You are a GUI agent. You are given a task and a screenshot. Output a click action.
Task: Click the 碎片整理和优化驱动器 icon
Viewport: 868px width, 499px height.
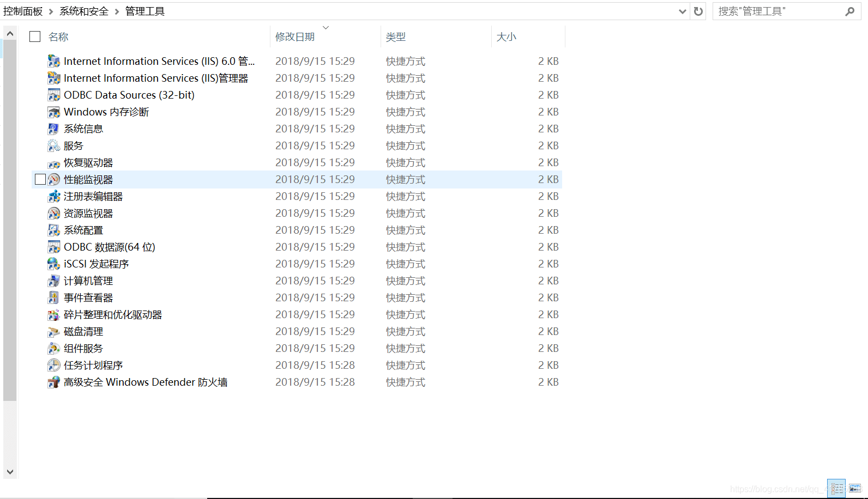click(x=53, y=314)
